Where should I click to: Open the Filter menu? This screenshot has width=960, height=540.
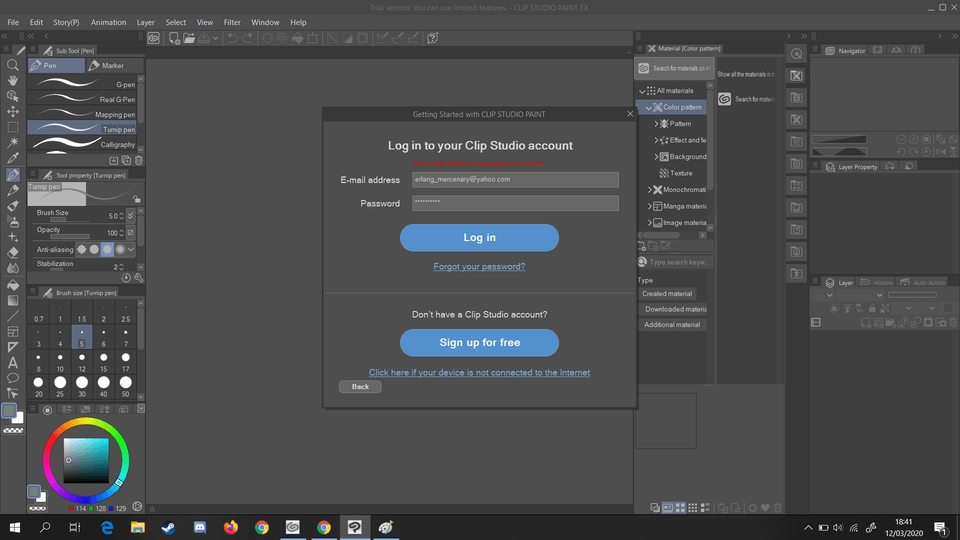(x=232, y=22)
